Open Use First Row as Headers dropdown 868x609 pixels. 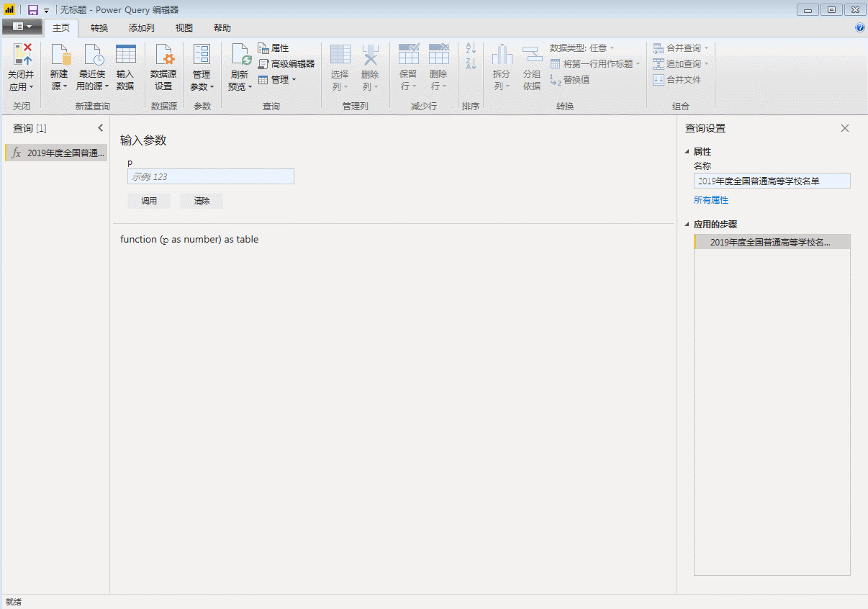pyautogui.click(x=595, y=64)
